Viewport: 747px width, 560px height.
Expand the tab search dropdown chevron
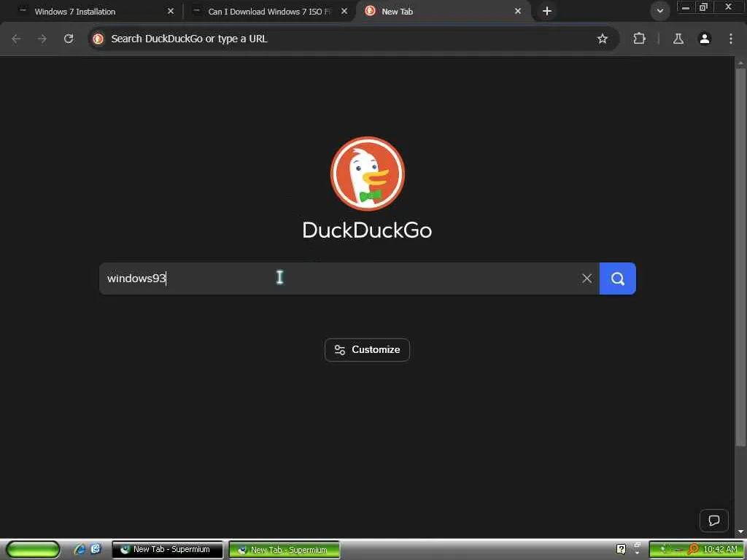659,11
